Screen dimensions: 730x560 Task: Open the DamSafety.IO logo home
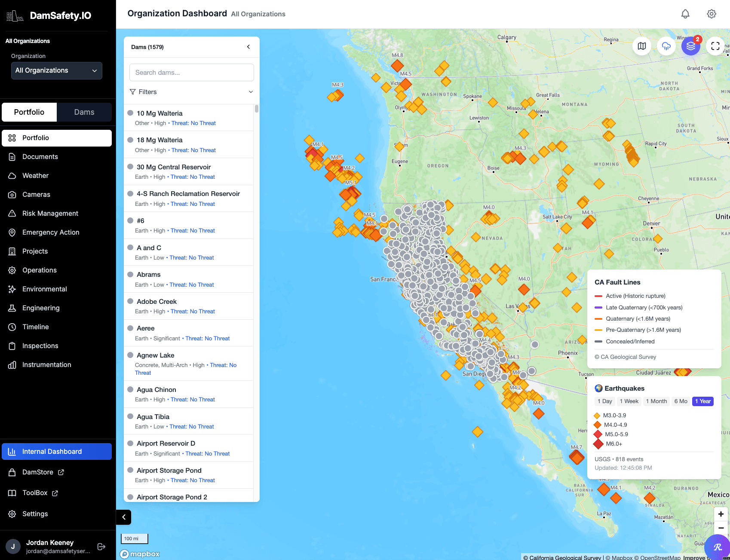click(49, 16)
